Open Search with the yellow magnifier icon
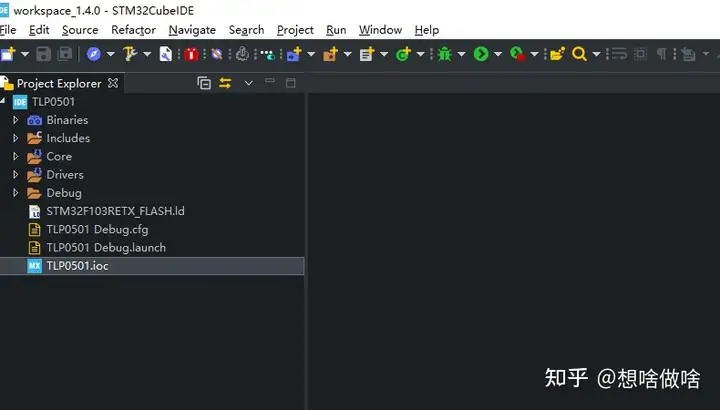The width and height of the screenshot is (720, 410). pyautogui.click(x=579, y=54)
